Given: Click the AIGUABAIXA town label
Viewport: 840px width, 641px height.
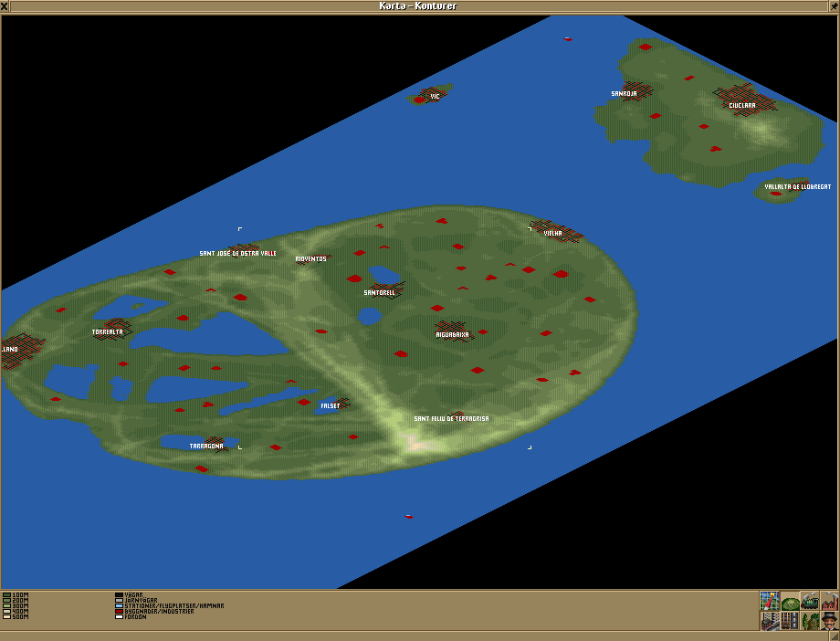Looking at the screenshot, I should (452, 335).
